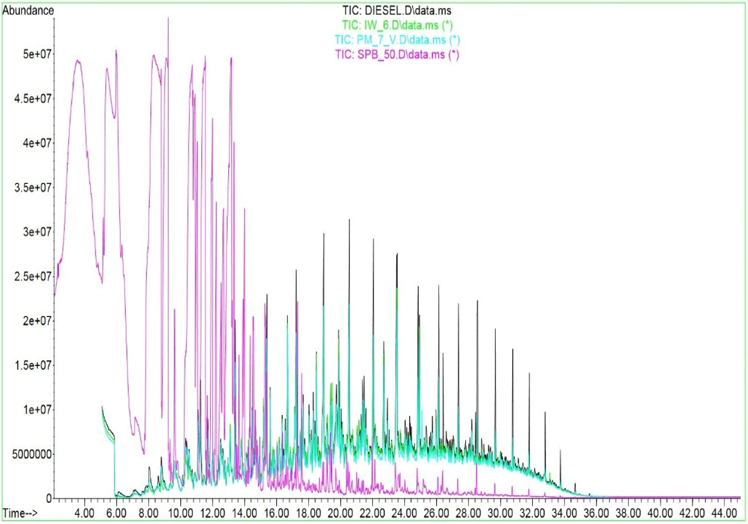This screenshot has height=524, width=748.
Task: Click the 18.00 time tick label
Action: coord(308,514)
